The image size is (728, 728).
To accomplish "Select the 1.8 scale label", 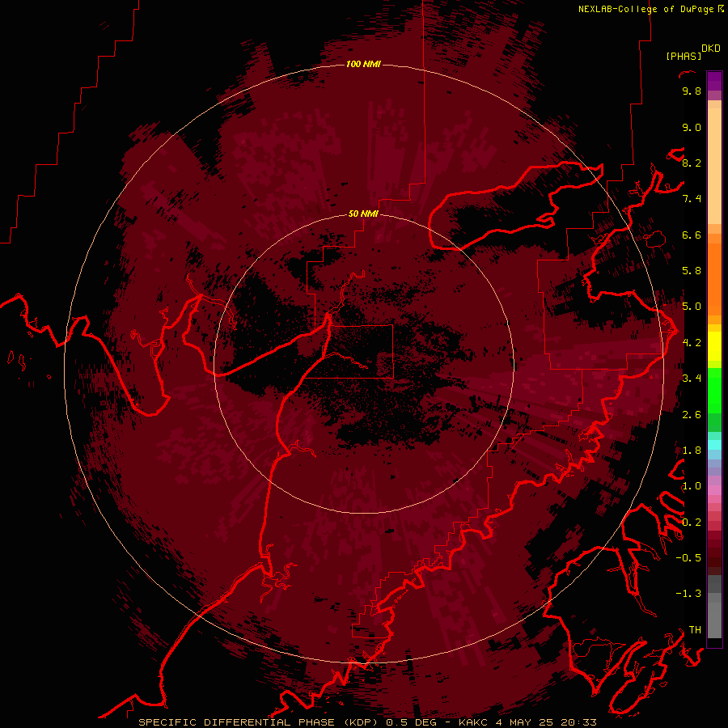I will click(x=692, y=451).
